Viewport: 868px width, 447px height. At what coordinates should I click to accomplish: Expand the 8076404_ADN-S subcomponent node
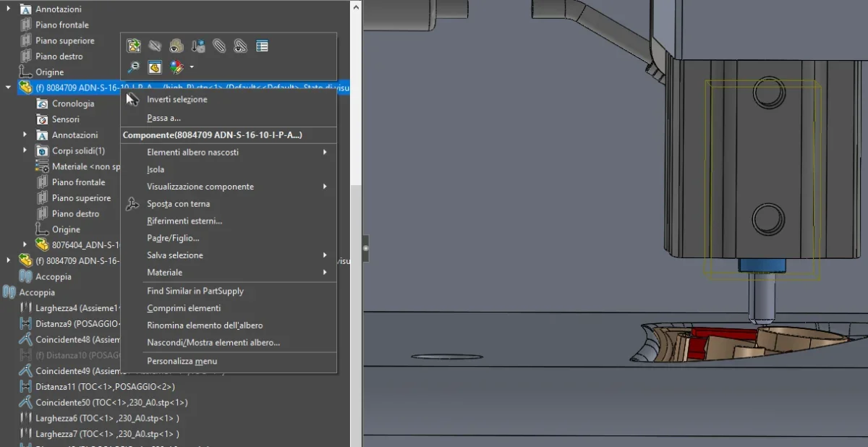(25, 244)
